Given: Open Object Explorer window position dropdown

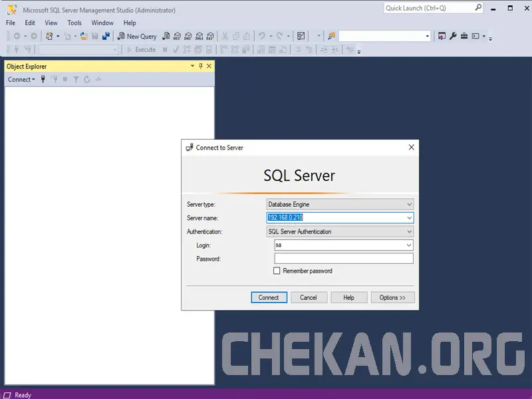Looking at the screenshot, I should coord(192,66).
